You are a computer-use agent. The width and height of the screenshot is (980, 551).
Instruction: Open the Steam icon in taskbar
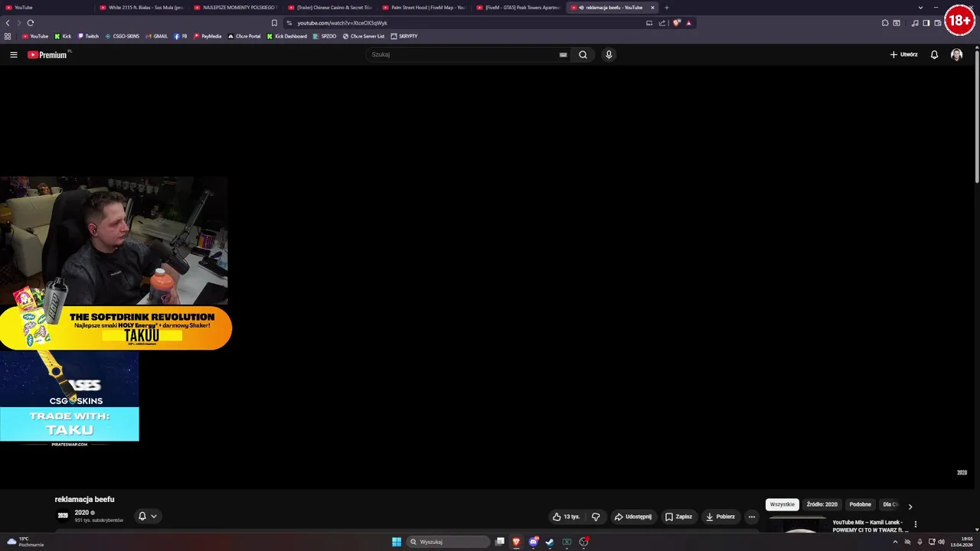(x=550, y=542)
